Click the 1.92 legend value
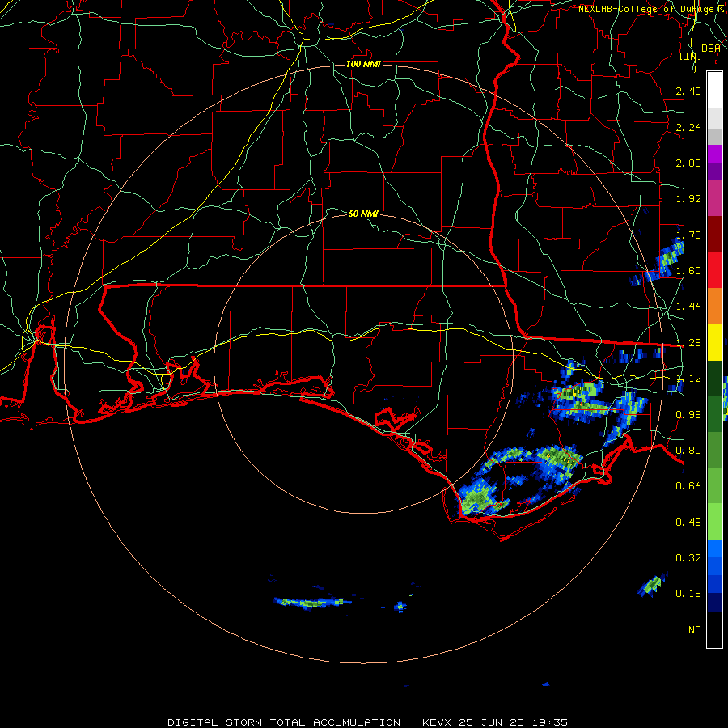Viewport: 728px width, 728px height. click(688, 199)
